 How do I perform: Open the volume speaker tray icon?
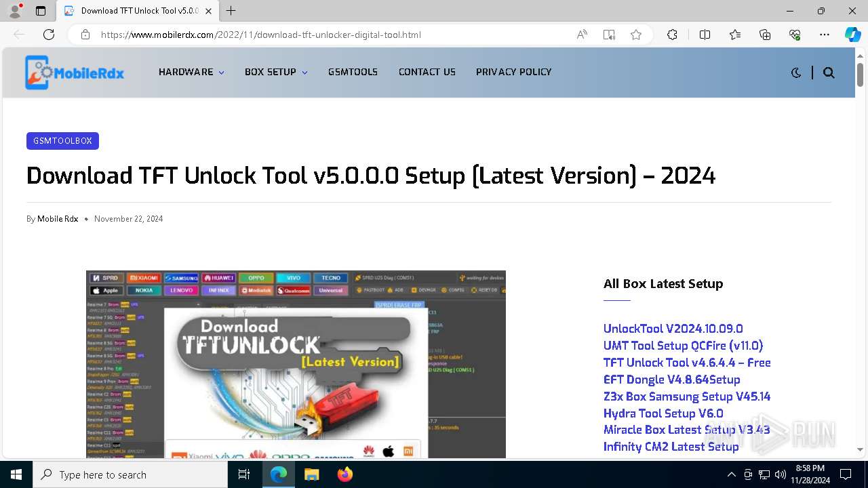click(781, 474)
